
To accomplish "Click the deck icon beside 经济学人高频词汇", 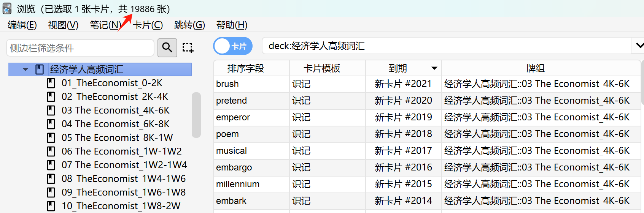I will (x=40, y=69).
